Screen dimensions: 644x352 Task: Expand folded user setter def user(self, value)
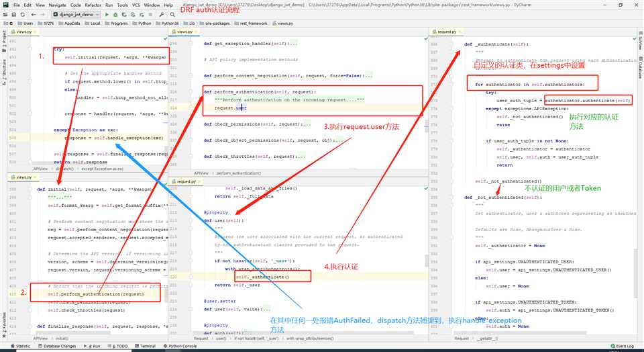coord(266,309)
